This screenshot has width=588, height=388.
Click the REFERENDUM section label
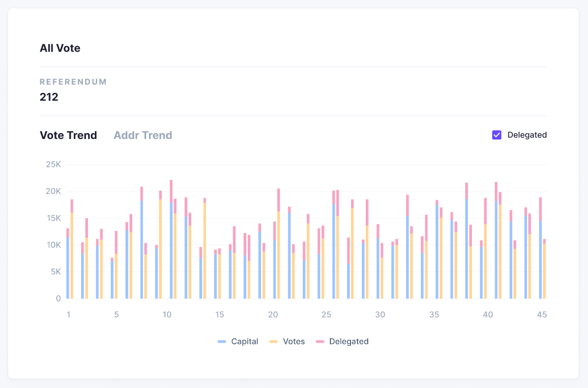73,82
